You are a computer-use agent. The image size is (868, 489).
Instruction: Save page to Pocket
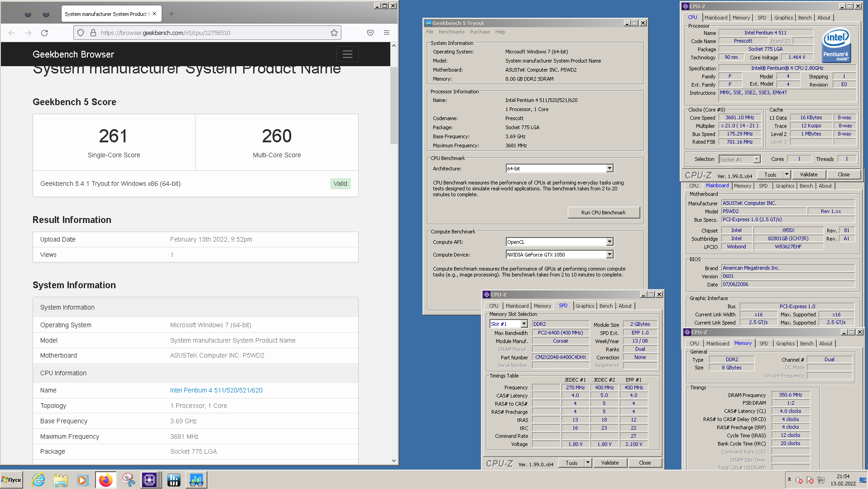point(370,33)
